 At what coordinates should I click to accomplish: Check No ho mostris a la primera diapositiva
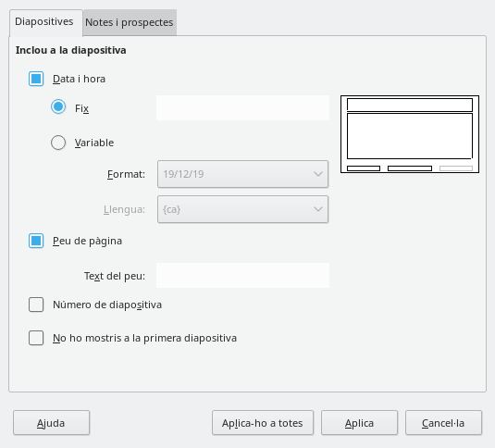click(36, 338)
